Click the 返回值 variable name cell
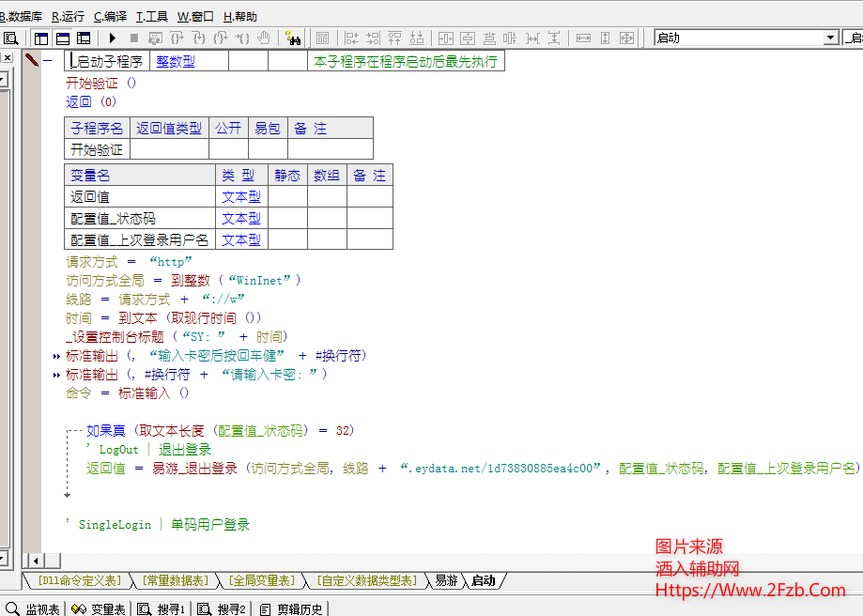The image size is (863, 616). click(90, 197)
